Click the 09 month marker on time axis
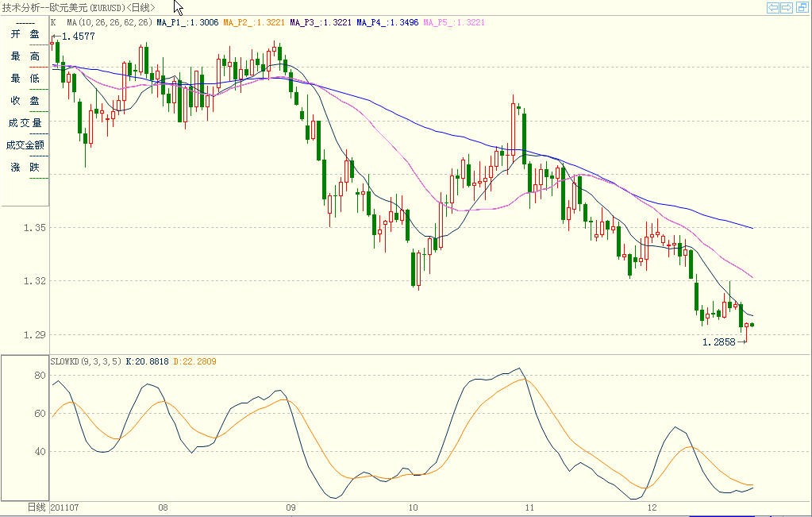 tap(291, 507)
